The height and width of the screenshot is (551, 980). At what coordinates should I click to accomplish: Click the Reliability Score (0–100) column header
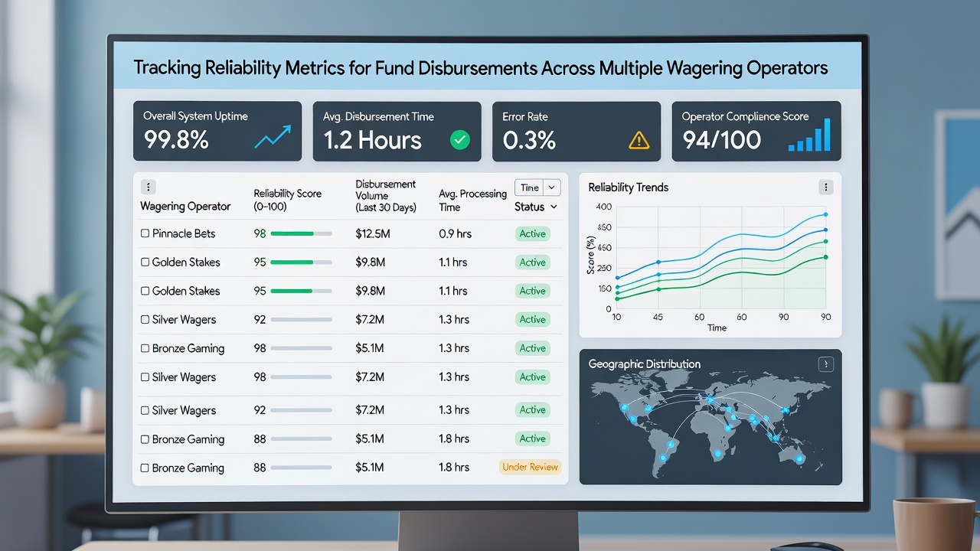click(287, 201)
